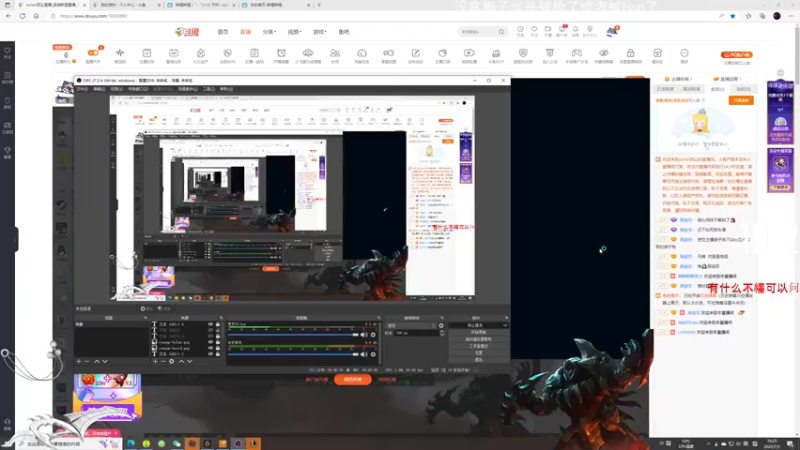Open the checklist task icon in Douyu toolbar

pos(147,53)
